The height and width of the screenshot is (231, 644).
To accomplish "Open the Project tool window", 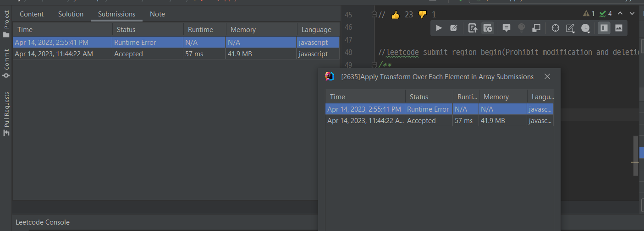I will click(x=6, y=24).
